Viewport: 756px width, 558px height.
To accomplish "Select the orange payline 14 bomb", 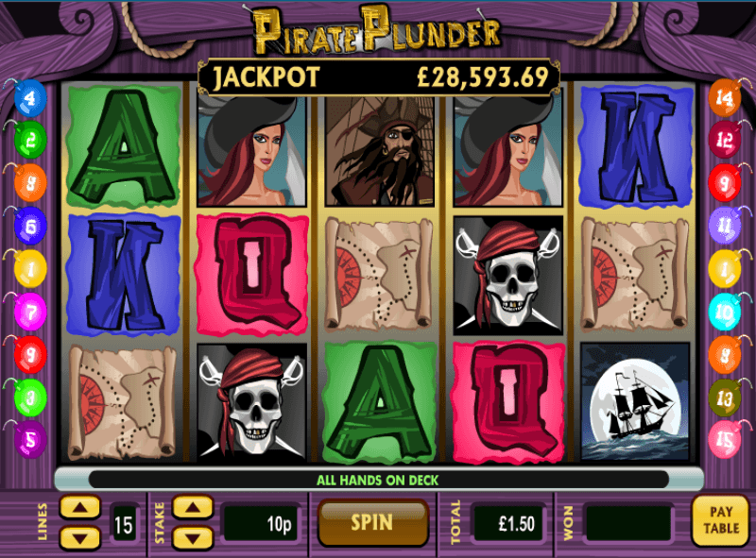I will click(x=725, y=99).
